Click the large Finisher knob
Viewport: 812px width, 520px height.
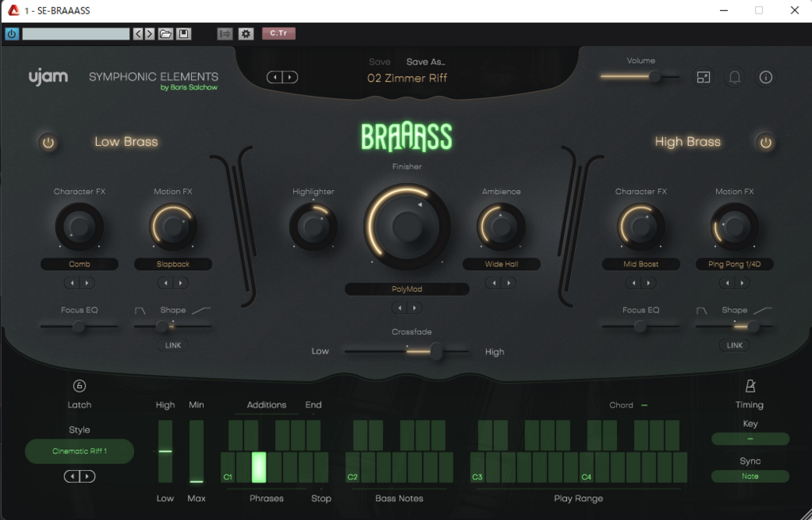coord(407,226)
